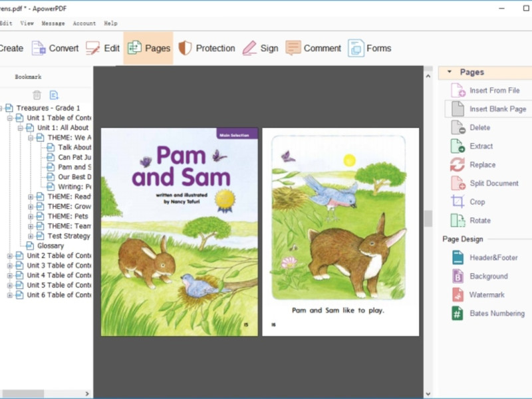Click the Extract page icon
The width and height of the screenshot is (532, 399).
[x=458, y=146]
